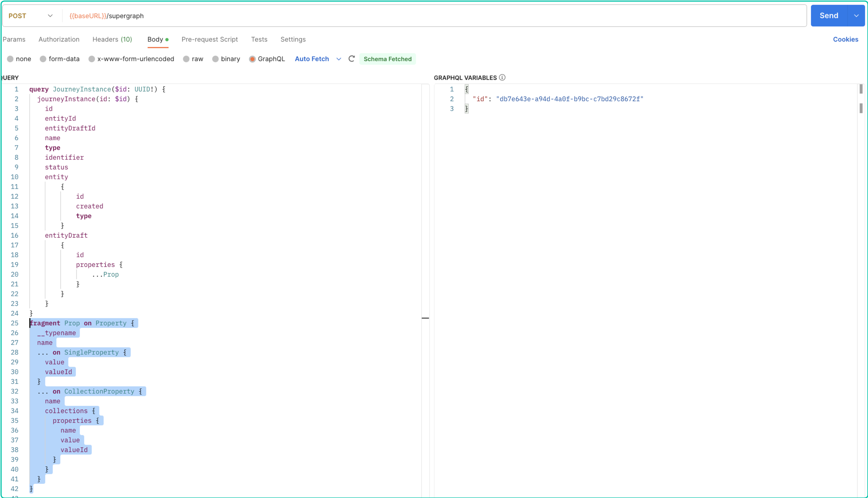Open the Auto Fetch chevron menu

(x=338, y=59)
